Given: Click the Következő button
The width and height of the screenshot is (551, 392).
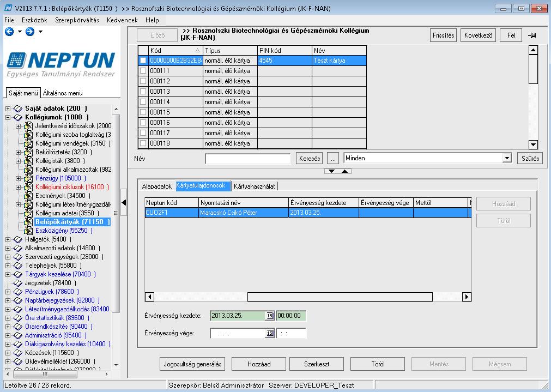Looking at the screenshot, I should [x=478, y=35].
